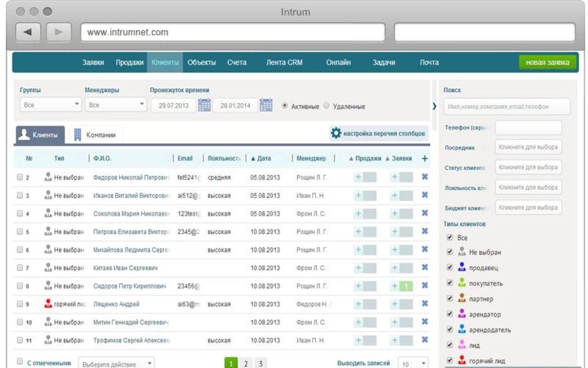Click the browser back arrow button

28,32
